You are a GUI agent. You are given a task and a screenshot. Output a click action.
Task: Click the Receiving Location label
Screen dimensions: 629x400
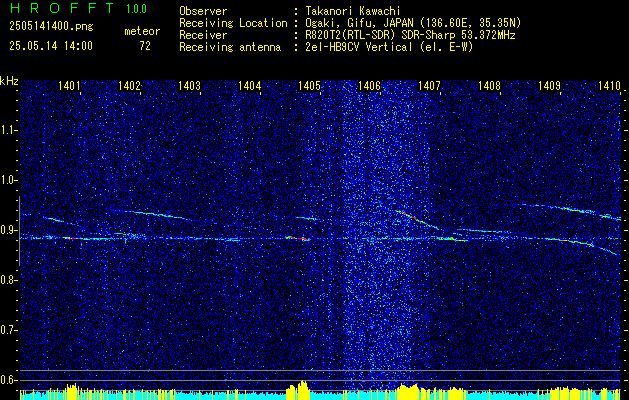233,23
